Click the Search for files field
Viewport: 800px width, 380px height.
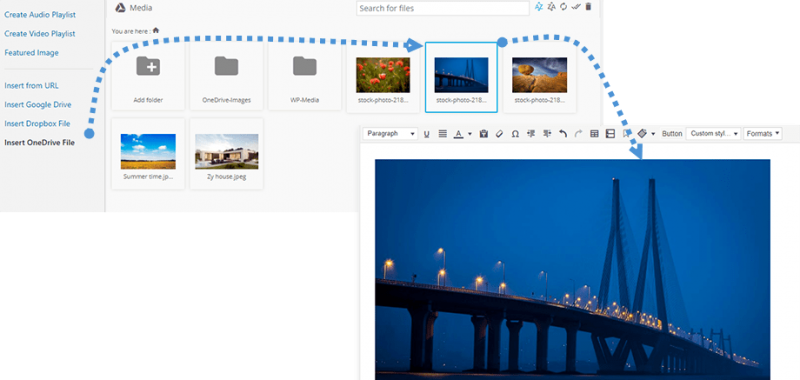point(443,8)
